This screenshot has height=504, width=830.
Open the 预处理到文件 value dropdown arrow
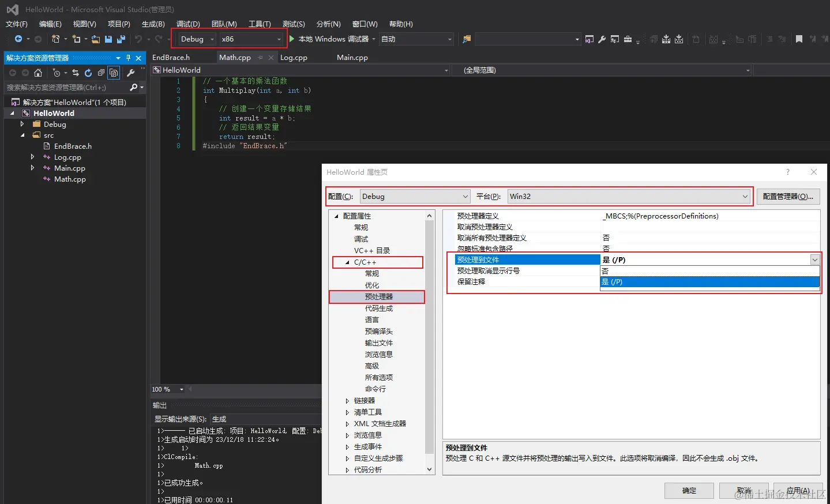tap(814, 259)
